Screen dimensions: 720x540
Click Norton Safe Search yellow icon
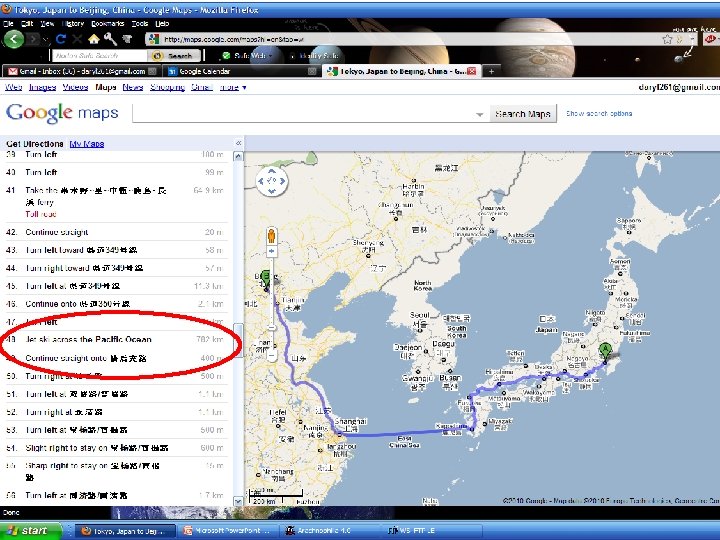point(157,56)
